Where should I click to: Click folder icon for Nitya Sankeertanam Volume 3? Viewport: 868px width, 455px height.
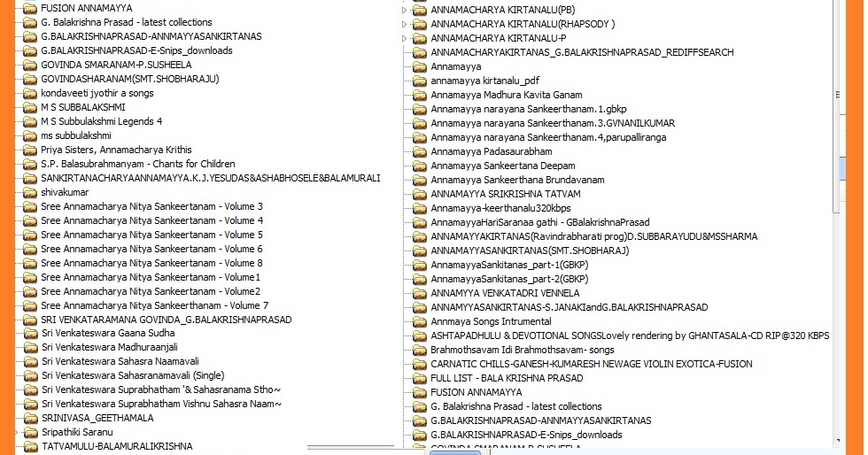[x=30, y=207]
